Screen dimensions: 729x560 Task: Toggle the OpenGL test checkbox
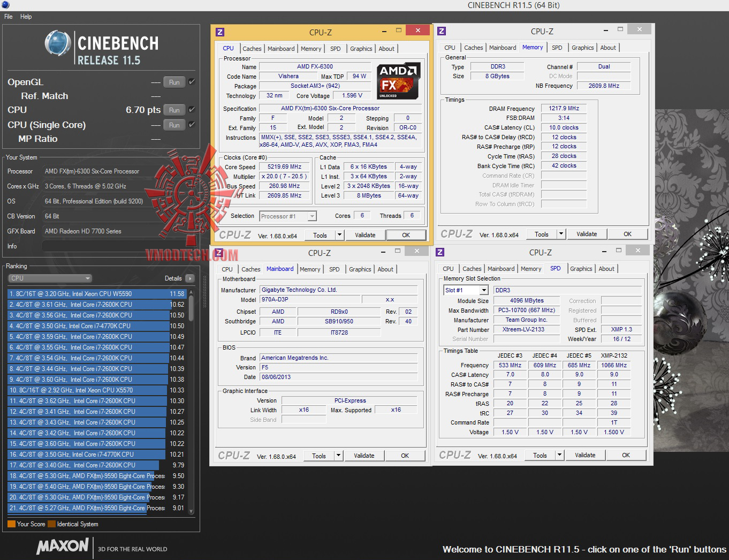tap(192, 82)
